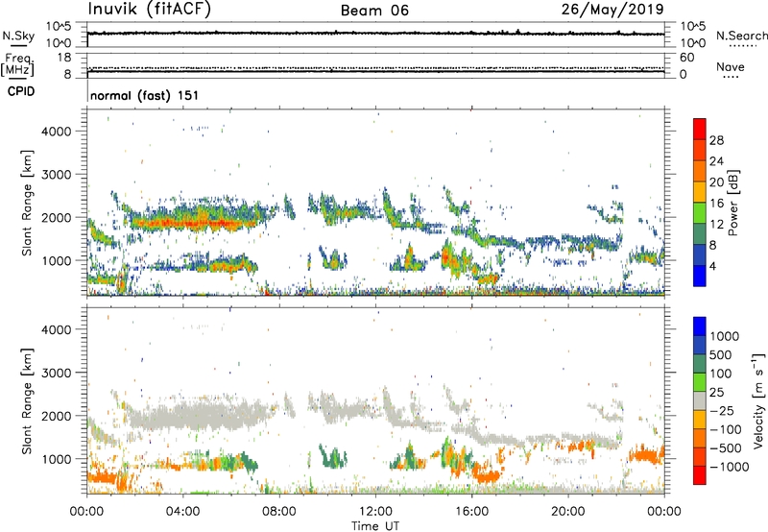Click the date '26/May/2019'
The image size is (768, 532).
pyautogui.click(x=612, y=9)
